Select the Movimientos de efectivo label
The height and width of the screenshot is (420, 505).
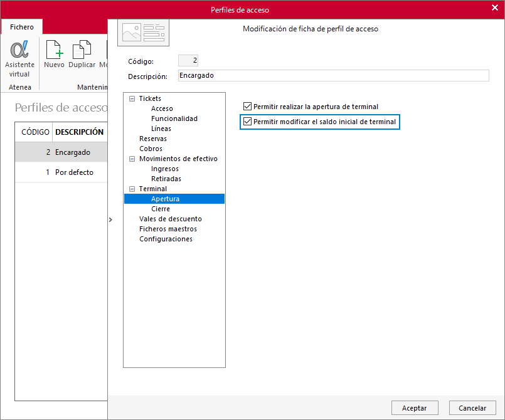pyautogui.click(x=178, y=159)
